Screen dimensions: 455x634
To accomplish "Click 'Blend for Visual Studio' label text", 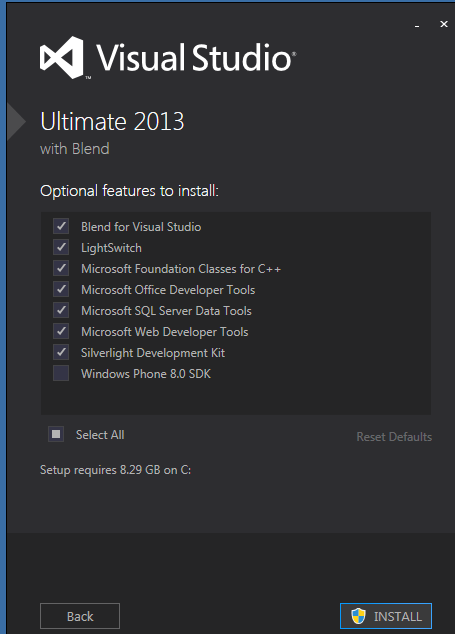I will pyautogui.click(x=141, y=227).
